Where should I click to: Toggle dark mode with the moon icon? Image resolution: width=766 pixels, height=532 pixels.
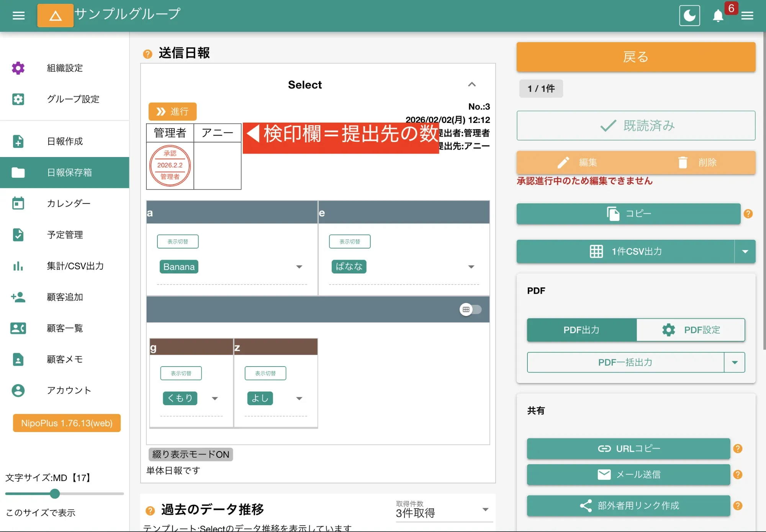(x=689, y=15)
